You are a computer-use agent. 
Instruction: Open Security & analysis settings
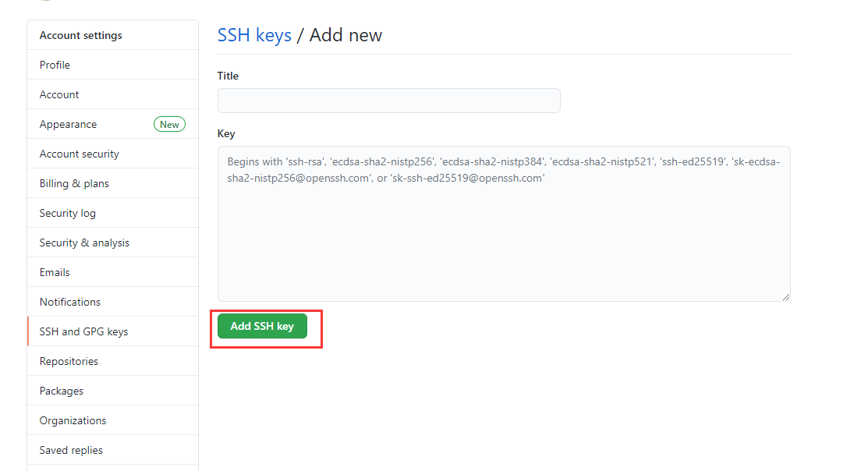point(84,243)
